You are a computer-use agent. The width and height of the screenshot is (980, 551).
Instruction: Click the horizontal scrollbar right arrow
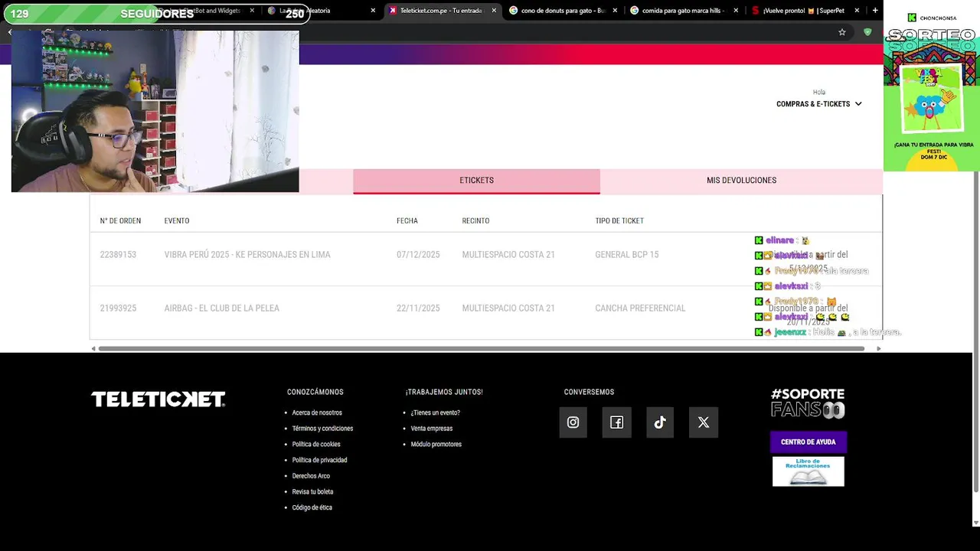pos(878,349)
